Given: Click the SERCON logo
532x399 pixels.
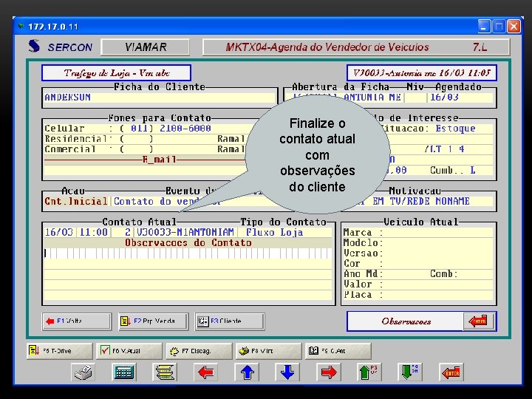Looking at the screenshot, I should coord(61,47).
